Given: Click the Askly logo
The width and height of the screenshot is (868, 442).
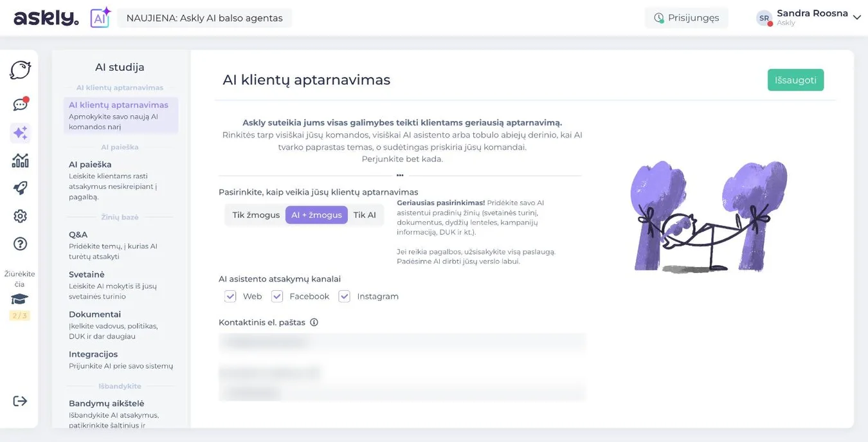Looking at the screenshot, I should pos(46,18).
